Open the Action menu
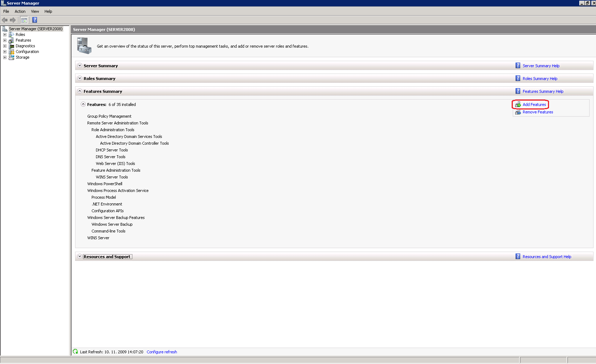The width and height of the screenshot is (596, 364). pos(20,11)
